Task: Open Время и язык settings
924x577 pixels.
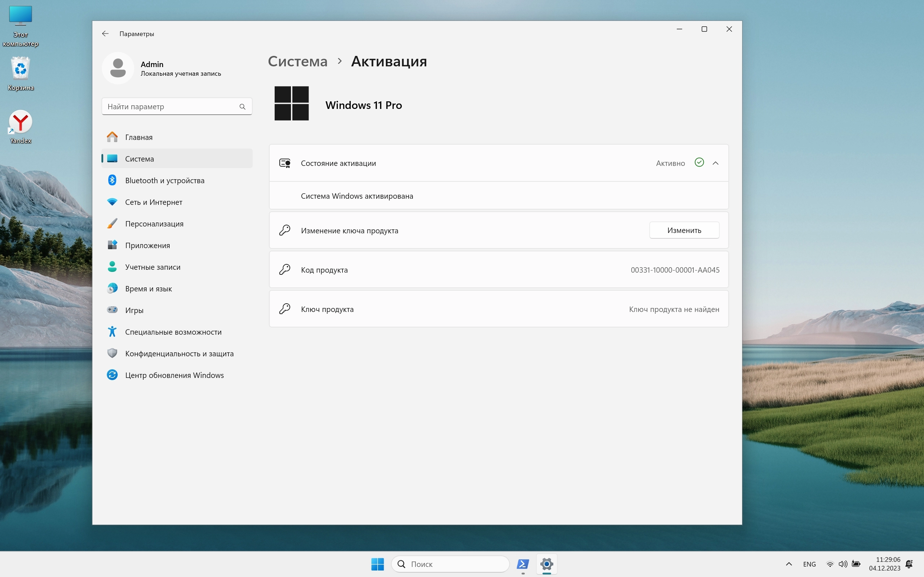Action: [148, 289]
